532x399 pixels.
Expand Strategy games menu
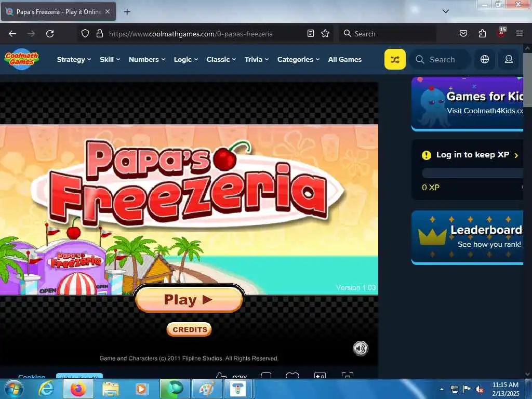pyautogui.click(x=74, y=59)
